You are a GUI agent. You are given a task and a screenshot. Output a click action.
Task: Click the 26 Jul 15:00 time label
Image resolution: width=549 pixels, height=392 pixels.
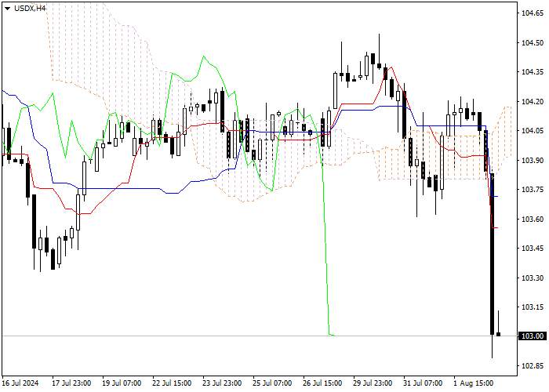coord(322,383)
